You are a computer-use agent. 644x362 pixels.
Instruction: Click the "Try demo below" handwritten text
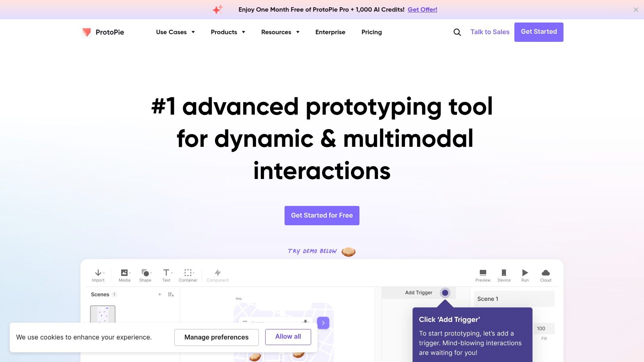click(x=312, y=251)
